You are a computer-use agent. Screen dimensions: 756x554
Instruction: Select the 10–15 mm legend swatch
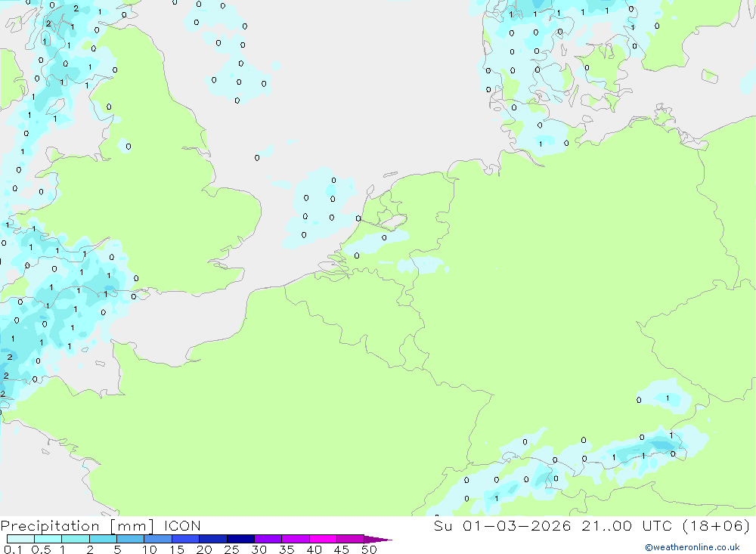click(158, 539)
